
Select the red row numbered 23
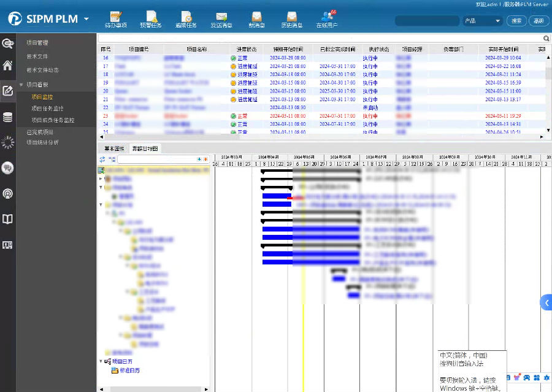(322, 116)
